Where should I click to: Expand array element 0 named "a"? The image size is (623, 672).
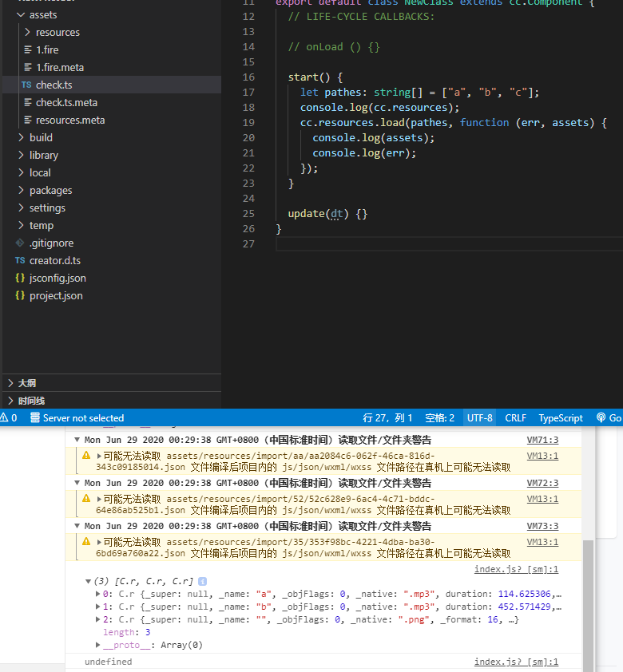point(97,594)
